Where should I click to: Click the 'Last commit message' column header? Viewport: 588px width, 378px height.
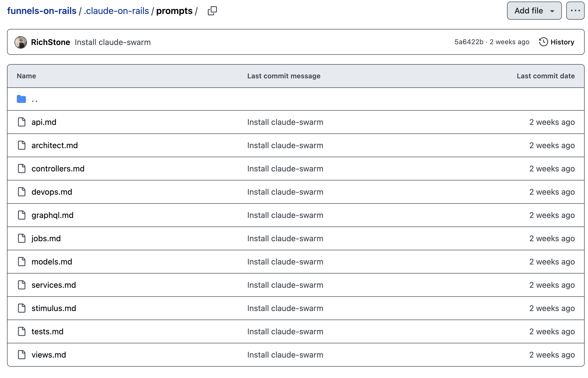(x=284, y=76)
